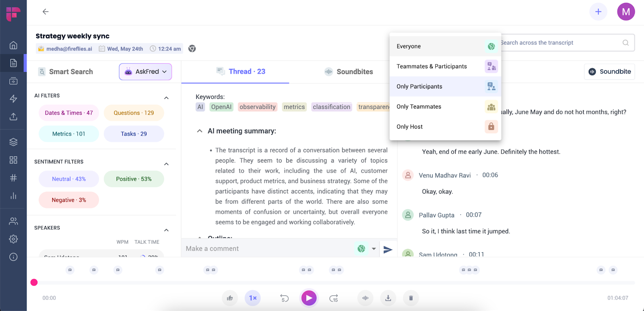Image resolution: width=644 pixels, height=311 pixels.
Task: Toggle the Tasks 29 filter
Action: (134, 134)
